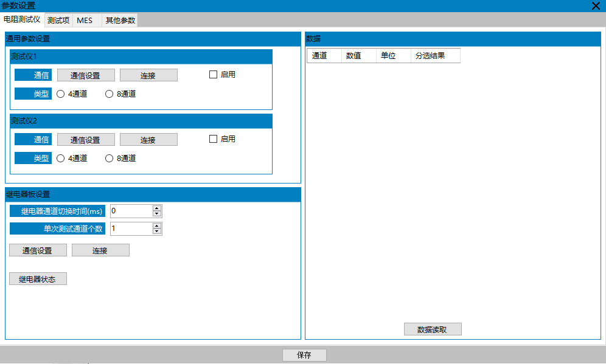Click the 通信 label in 测试仪2
Image resolution: width=606 pixels, height=364 pixels.
click(x=33, y=139)
